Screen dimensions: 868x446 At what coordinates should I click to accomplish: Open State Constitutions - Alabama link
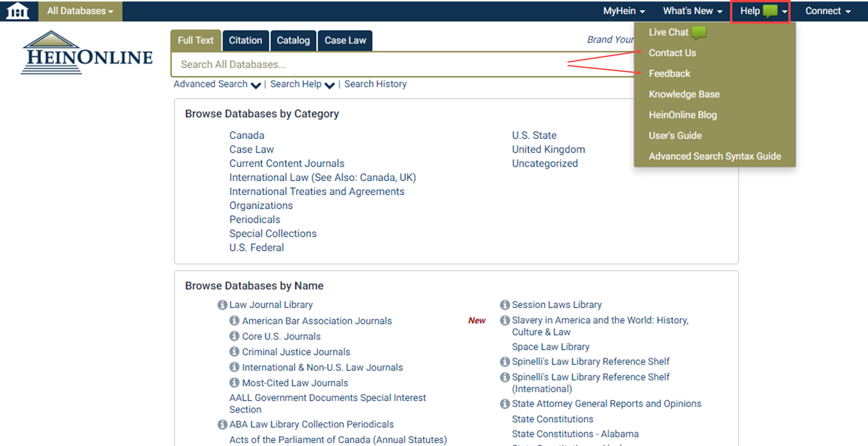[575, 434]
